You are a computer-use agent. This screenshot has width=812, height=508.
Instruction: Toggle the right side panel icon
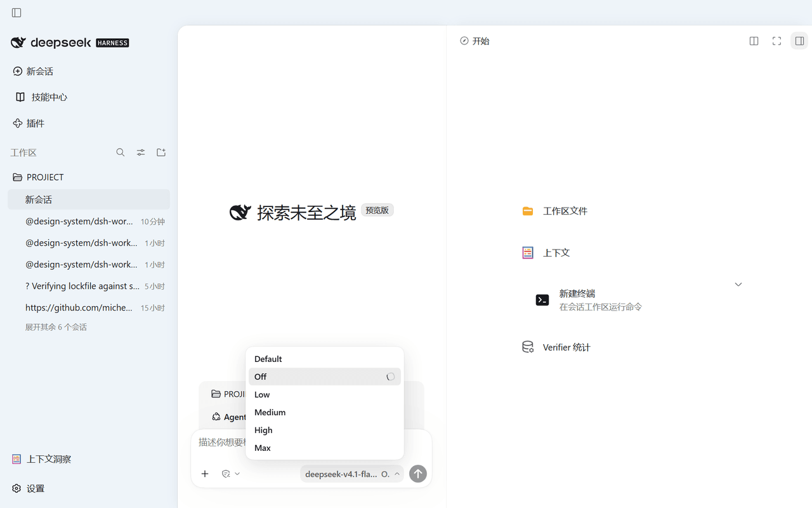click(799, 41)
